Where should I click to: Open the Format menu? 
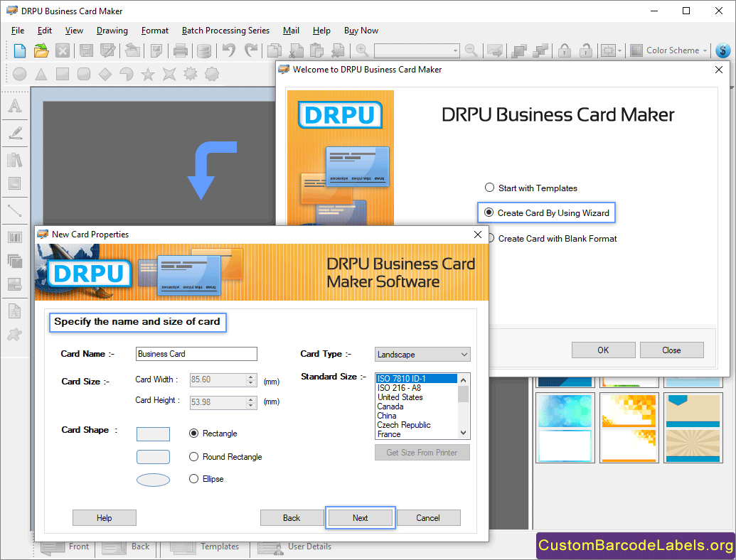coord(155,31)
